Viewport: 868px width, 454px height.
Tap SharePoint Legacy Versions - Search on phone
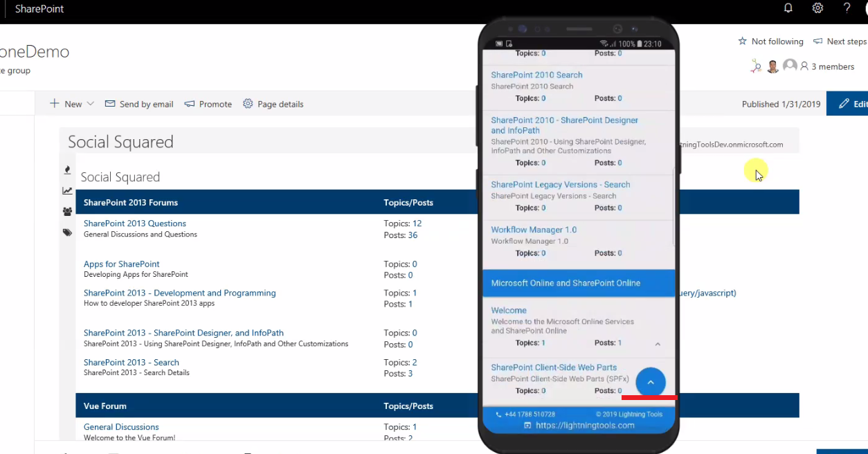[561, 185]
